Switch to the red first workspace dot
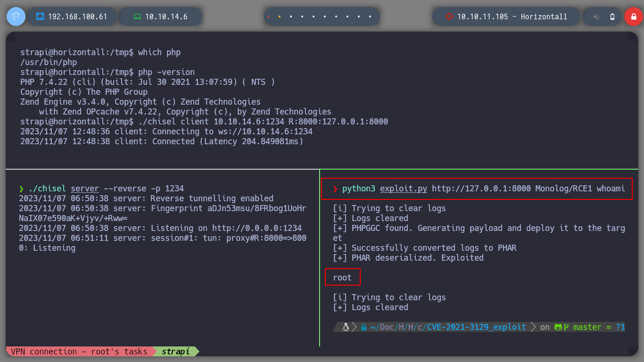644x362 pixels. click(268, 16)
